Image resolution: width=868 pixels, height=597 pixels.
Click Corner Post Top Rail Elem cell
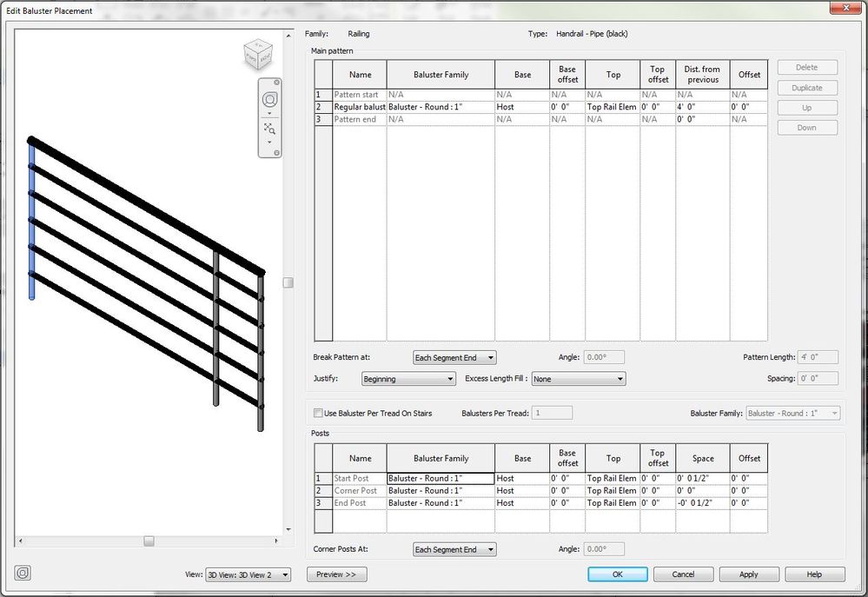613,491
